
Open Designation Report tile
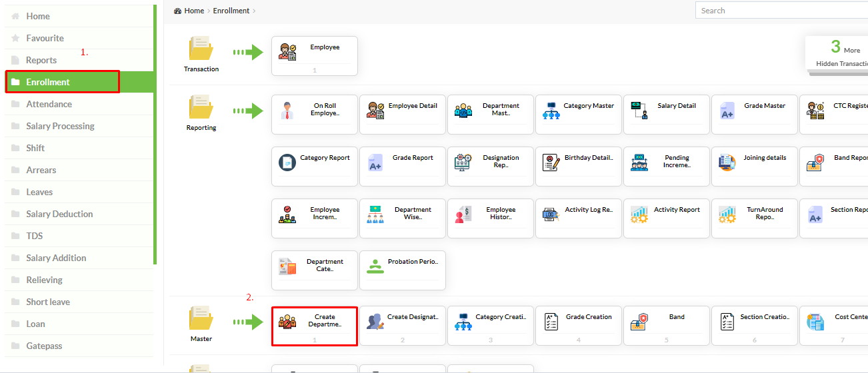(491, 167)
